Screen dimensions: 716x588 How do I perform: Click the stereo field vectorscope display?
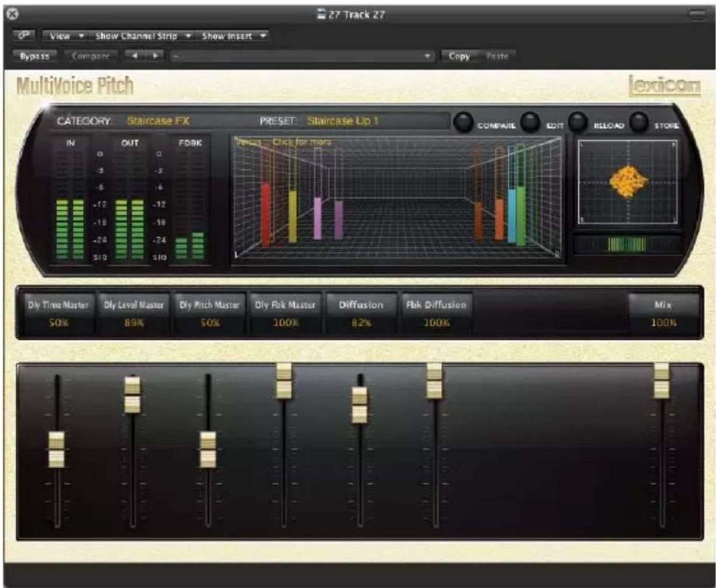click(x=628, y=182)
